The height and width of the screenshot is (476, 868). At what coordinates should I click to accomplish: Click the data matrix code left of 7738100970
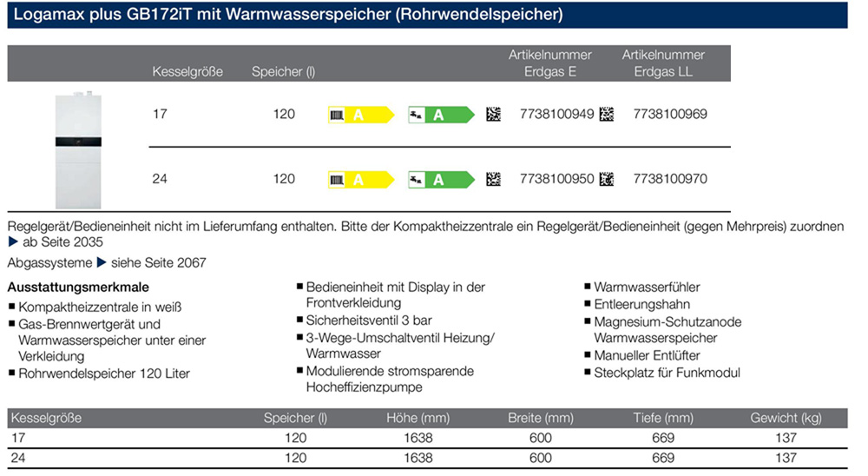click(x=607, y=179)
